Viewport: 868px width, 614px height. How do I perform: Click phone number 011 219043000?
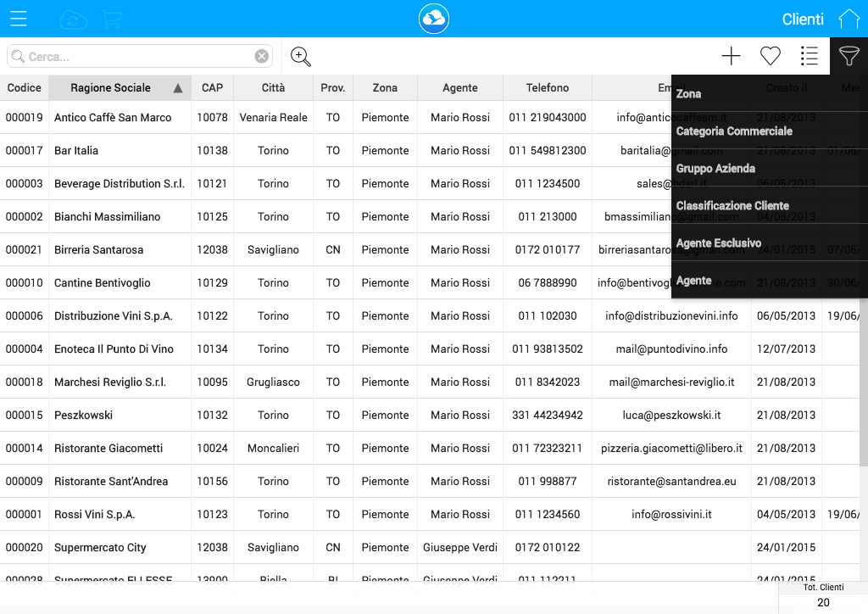coord(548,117)
